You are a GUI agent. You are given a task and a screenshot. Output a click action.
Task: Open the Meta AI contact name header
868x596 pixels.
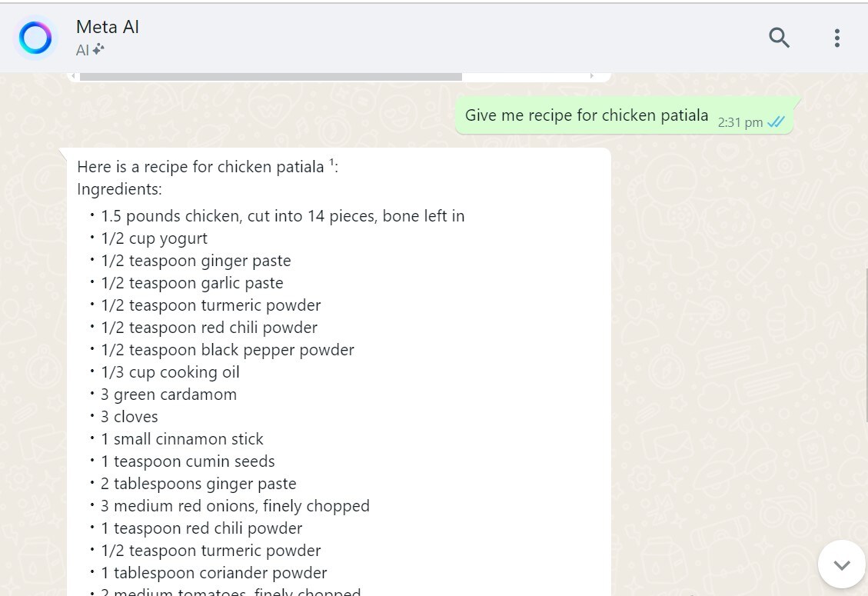[108, 27]
